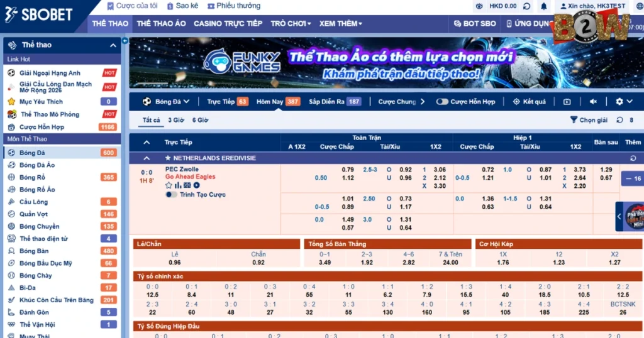Select the THỂ THAO ẢO tab
This screenshot has height=338, width=644.
pyautogui.click(x=161, y=23)
